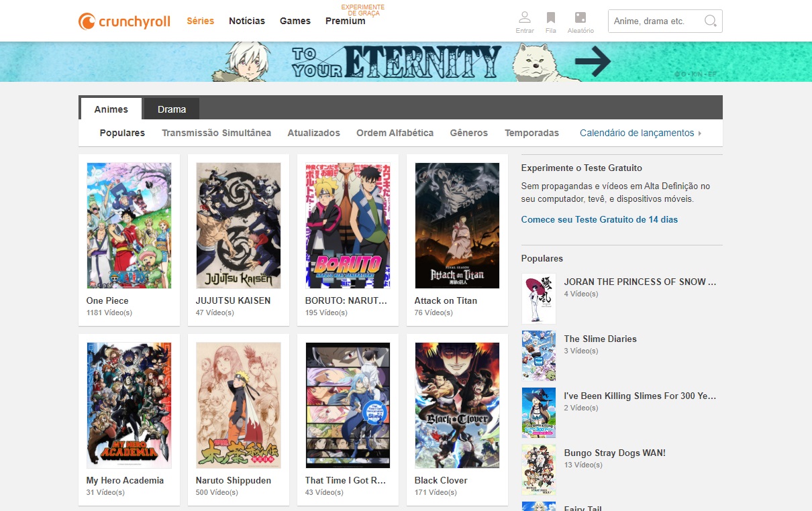Open the Notícias menu

pos(247,21)
